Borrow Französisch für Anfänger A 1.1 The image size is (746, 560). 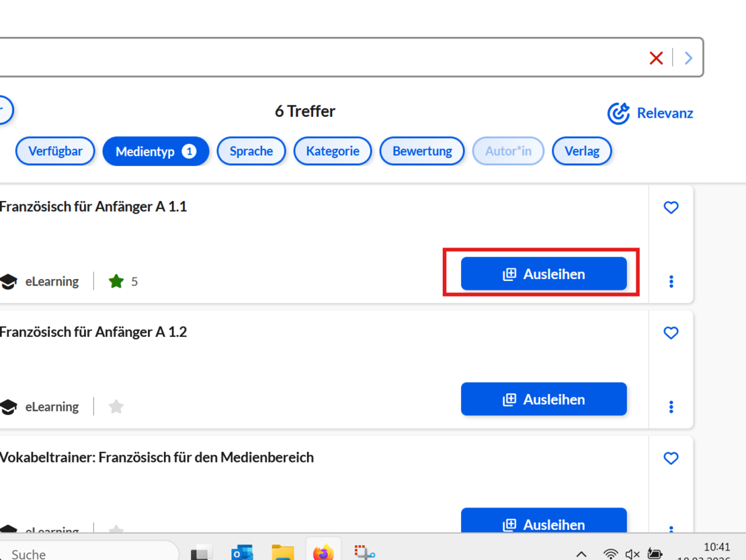(x=544, y=274)
